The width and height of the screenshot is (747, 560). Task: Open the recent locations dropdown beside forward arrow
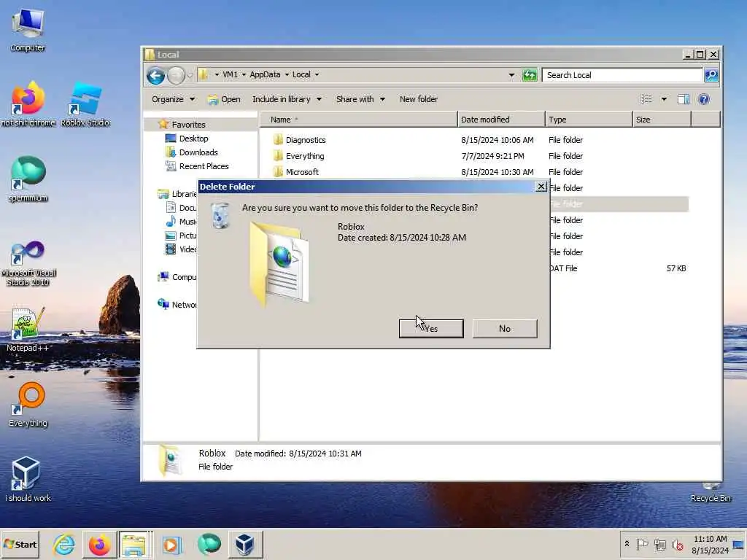(190, 75)
